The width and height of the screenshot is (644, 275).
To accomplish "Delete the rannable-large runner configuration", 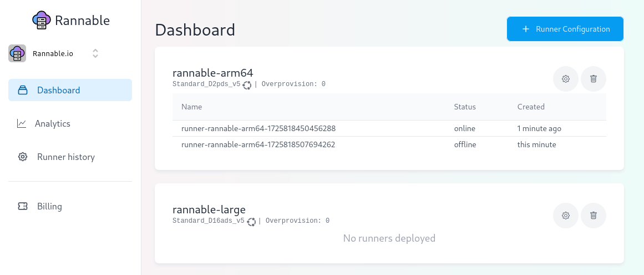I will 594,216.
